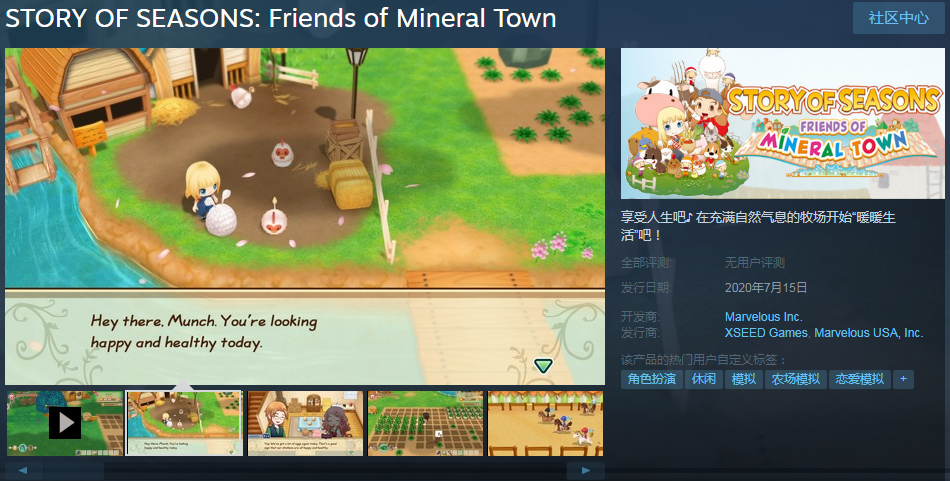Select the 农场模拟 tag
Screen dimensions: 950x481
coord(796,379)
